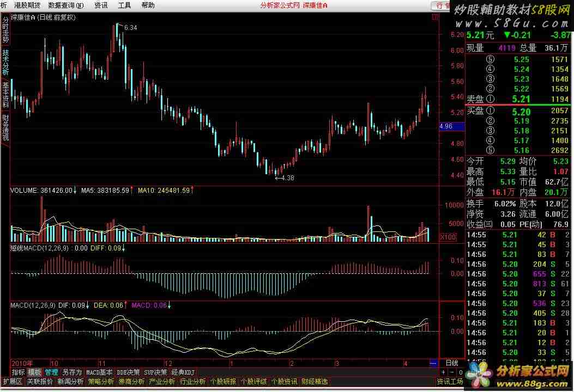
Task: Open 个股研报
Action: pos(223,382)
